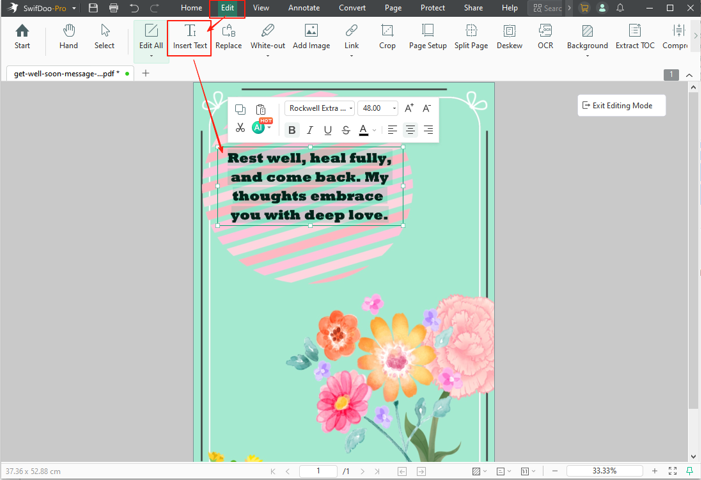This screenshot has width=701, height=480.
Task: Open the shopping cart icon
Action: coord(584,8)
